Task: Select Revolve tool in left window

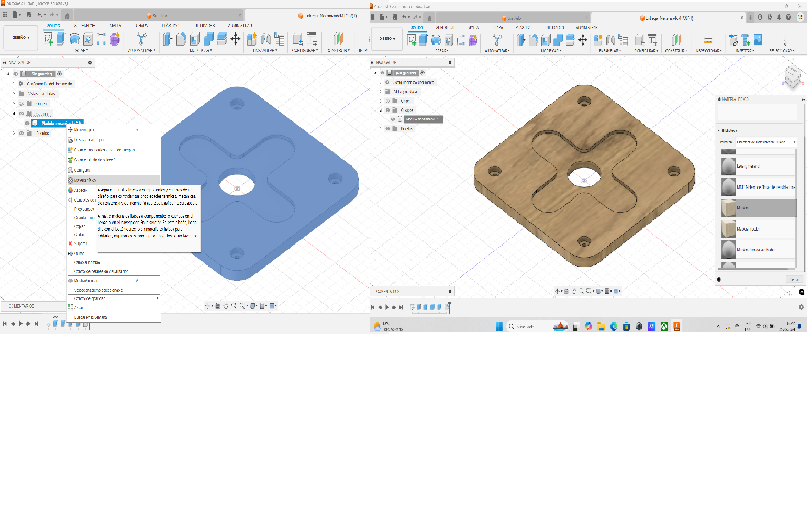Action: (x=75, y=39)
